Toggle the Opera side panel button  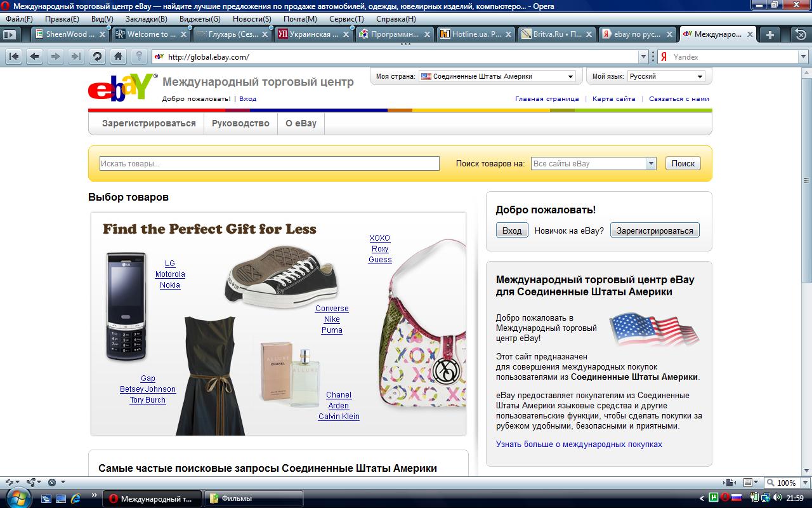click(10, 34)
